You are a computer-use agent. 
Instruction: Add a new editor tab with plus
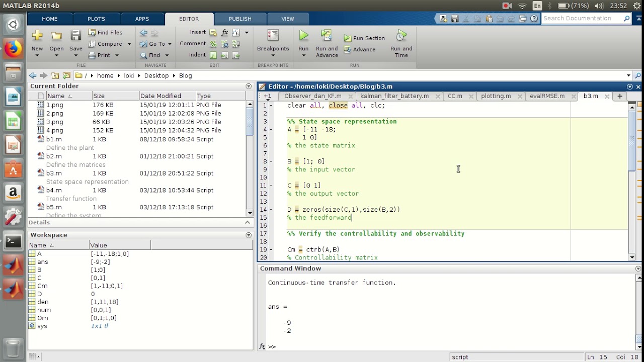click(x=620, y=96)
